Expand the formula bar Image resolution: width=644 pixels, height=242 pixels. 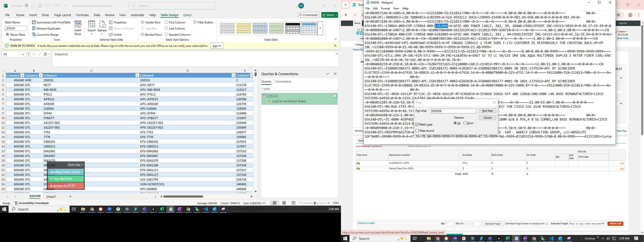[337, 54]
